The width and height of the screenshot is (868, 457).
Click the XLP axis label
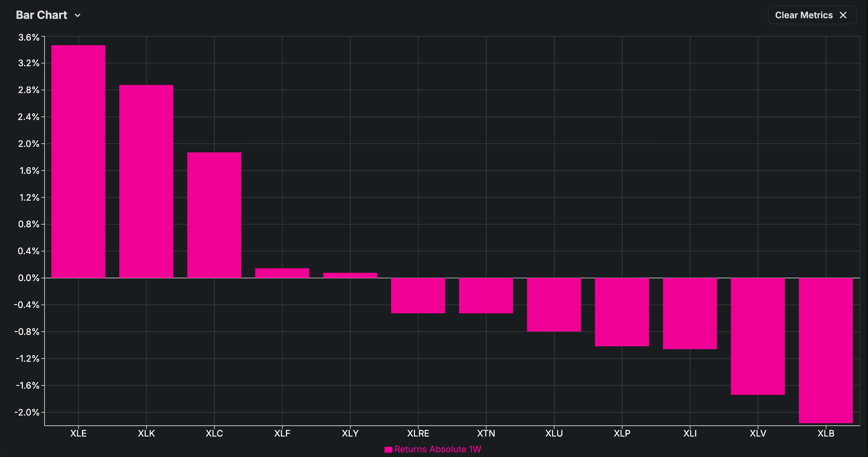coord(622,433)
